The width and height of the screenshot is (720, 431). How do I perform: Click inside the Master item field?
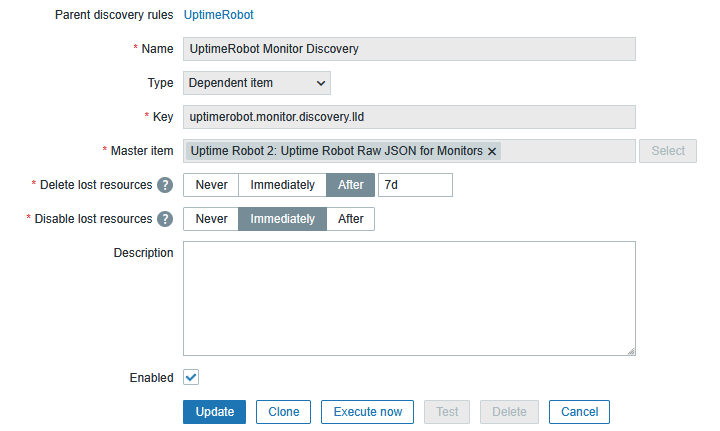coord(566,151)
